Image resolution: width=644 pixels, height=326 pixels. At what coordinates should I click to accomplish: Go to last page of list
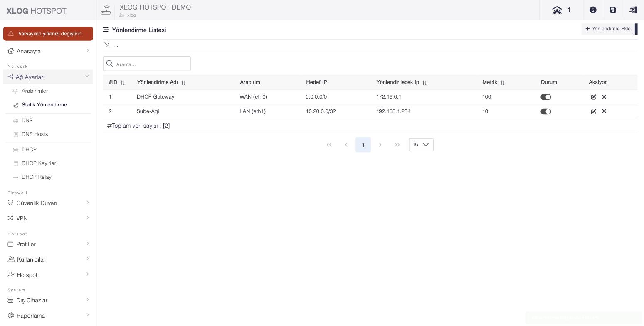click(397, 145)
